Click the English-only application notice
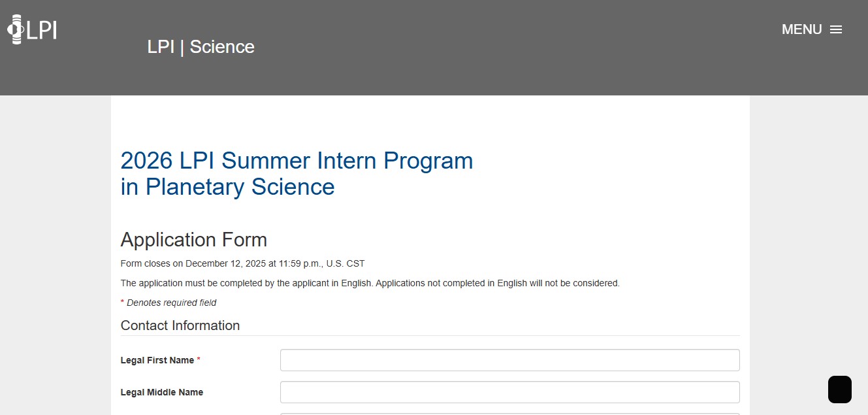The image size is (868, 415). 370,284
